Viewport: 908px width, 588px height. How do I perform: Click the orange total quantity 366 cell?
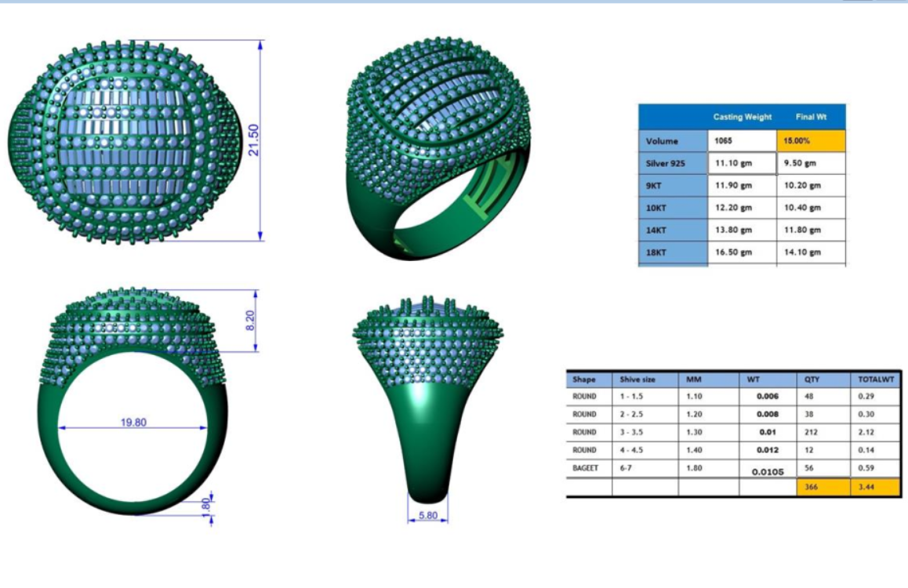point(823,487)
